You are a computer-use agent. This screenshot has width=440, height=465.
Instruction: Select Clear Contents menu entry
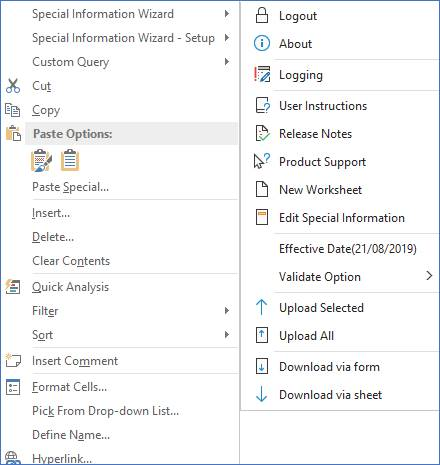[71, 261]
